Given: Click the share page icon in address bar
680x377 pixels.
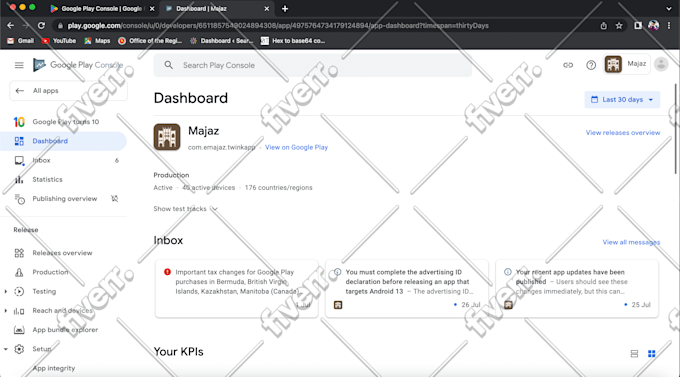Looking at the screenshot, I should coord(604,26).
